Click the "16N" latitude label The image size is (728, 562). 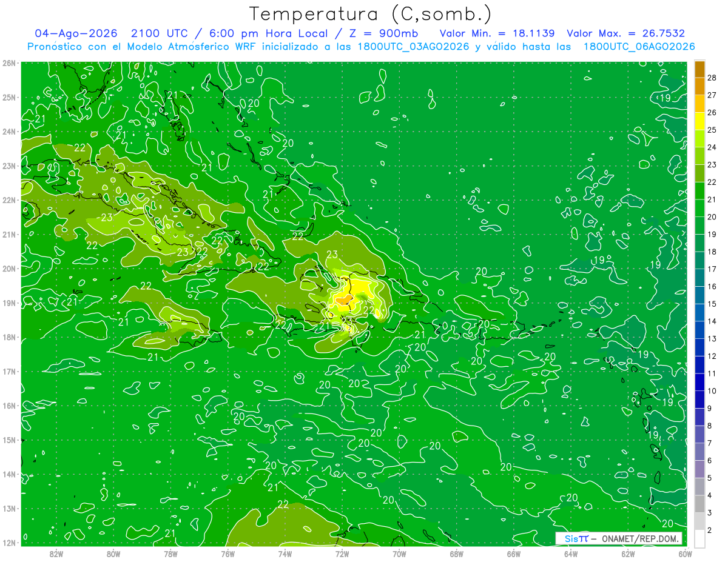[x=9, y=406]
